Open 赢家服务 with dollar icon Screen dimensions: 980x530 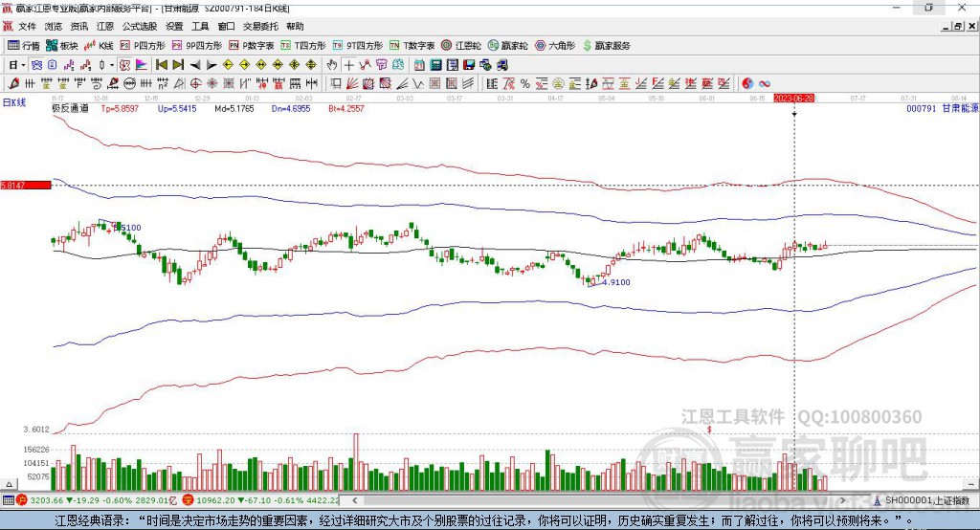606,46
